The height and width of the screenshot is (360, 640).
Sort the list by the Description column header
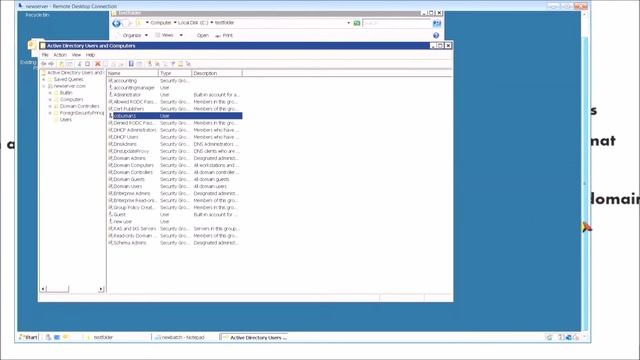tap(217, 73)
